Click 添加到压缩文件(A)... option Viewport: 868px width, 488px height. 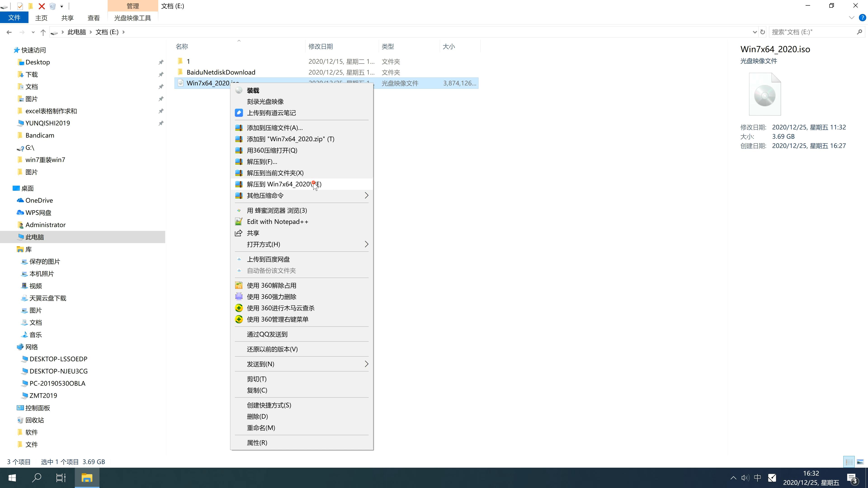(274, 127)
